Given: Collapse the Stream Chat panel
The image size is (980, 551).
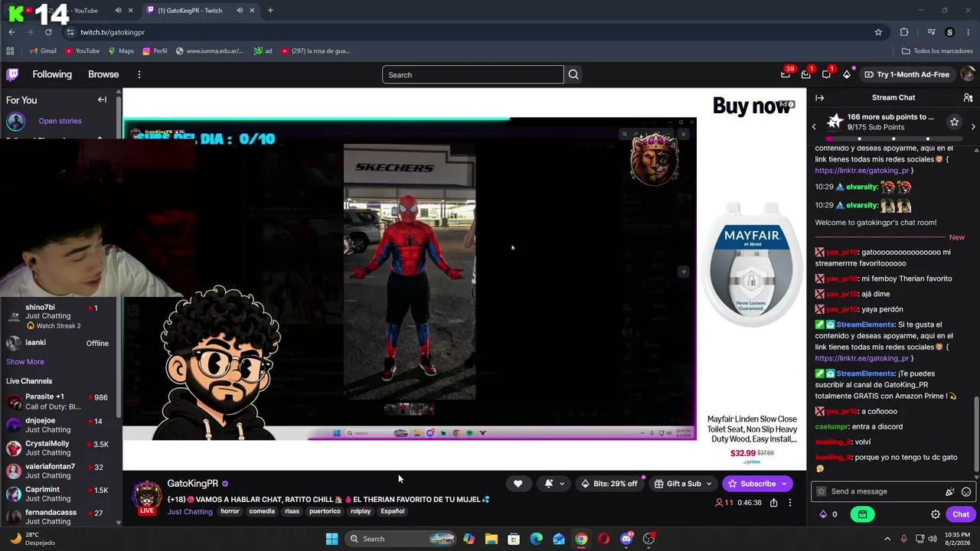Looking at the screenshot, I should [819, 98].
